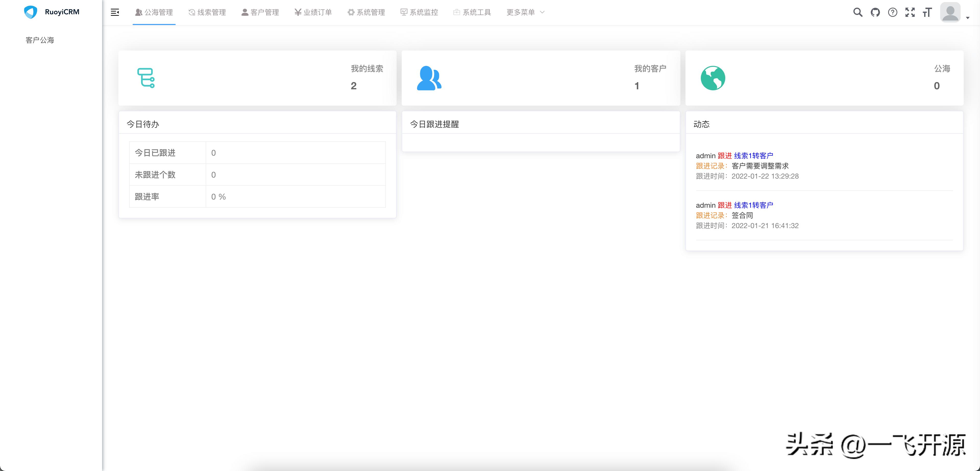980x471 pixels.
Task: Click the RuoyiCRM shield logo
Action: (30, 11)
